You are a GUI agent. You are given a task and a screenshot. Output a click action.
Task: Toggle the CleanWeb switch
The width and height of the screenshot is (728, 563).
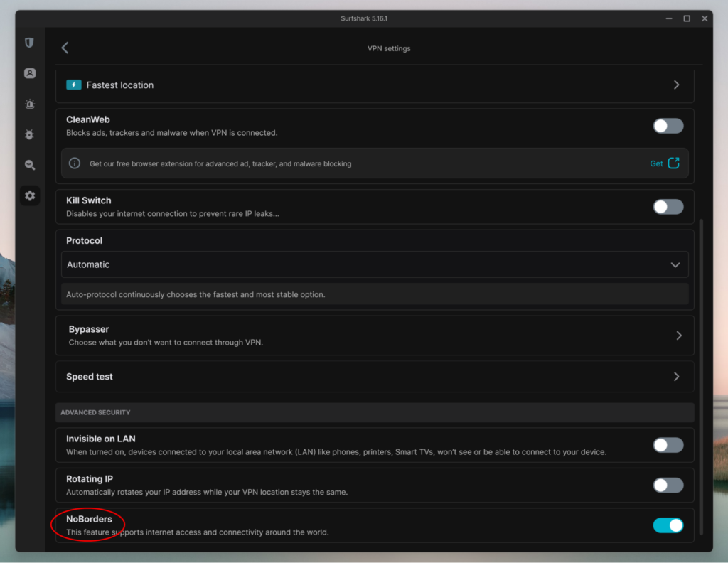coord(668,126)
